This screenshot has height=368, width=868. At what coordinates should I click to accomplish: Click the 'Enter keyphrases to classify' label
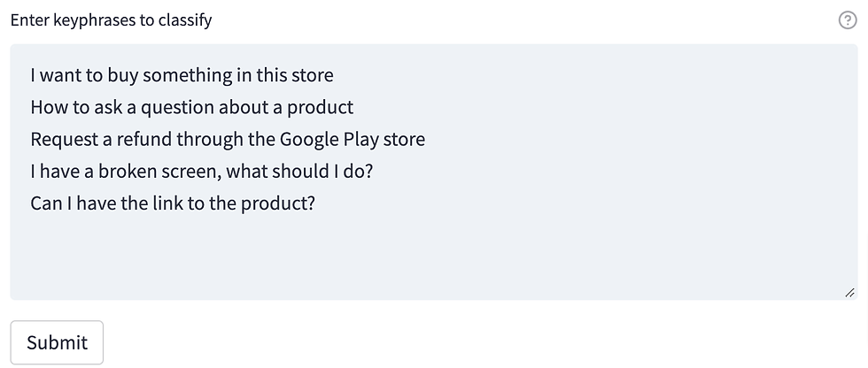click(111, 20)
